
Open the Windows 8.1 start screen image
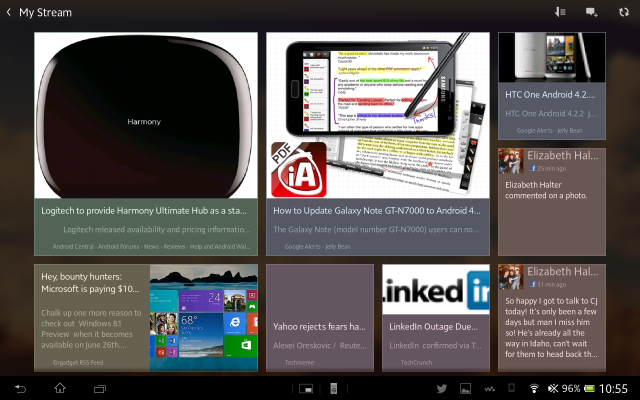[x=204, y=318]
